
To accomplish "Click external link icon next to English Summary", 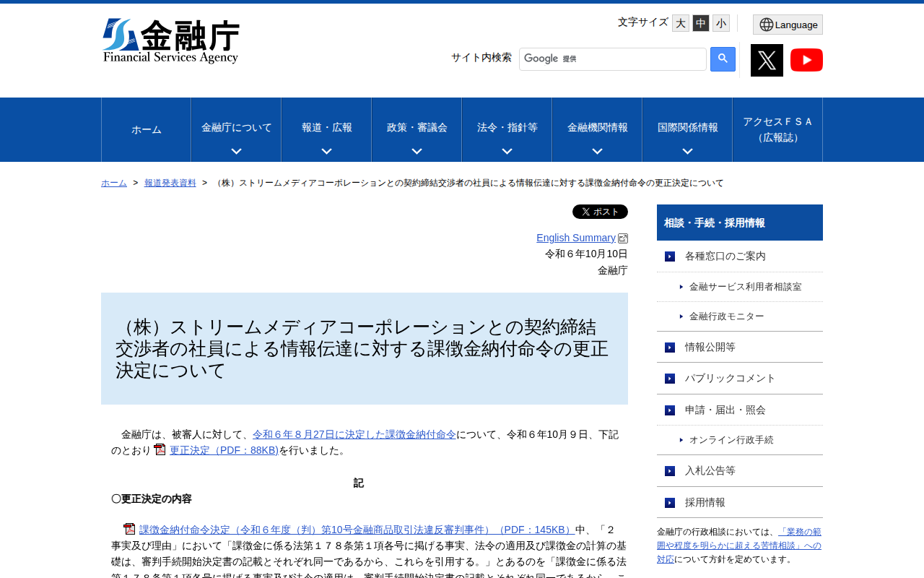I will tap(623, 238).
